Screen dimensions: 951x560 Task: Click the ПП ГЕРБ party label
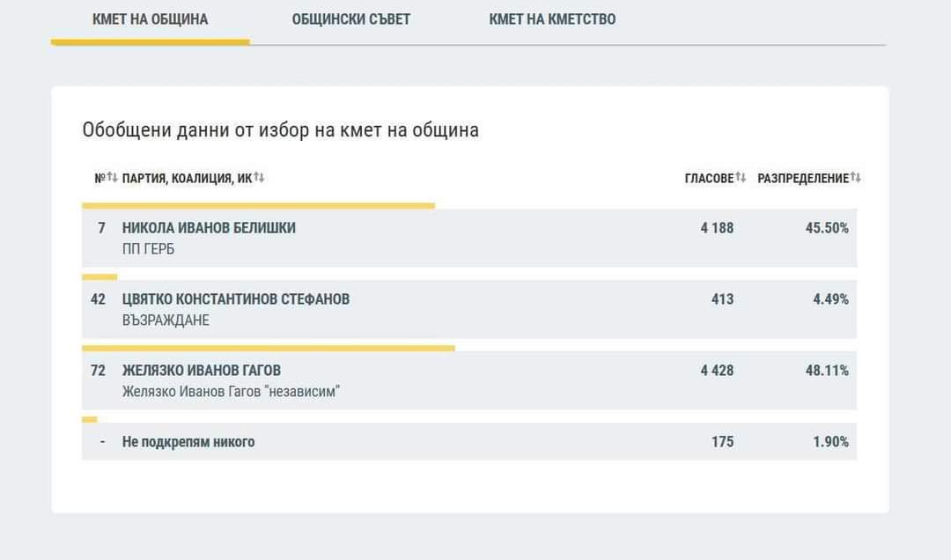[x=148, y=250]
